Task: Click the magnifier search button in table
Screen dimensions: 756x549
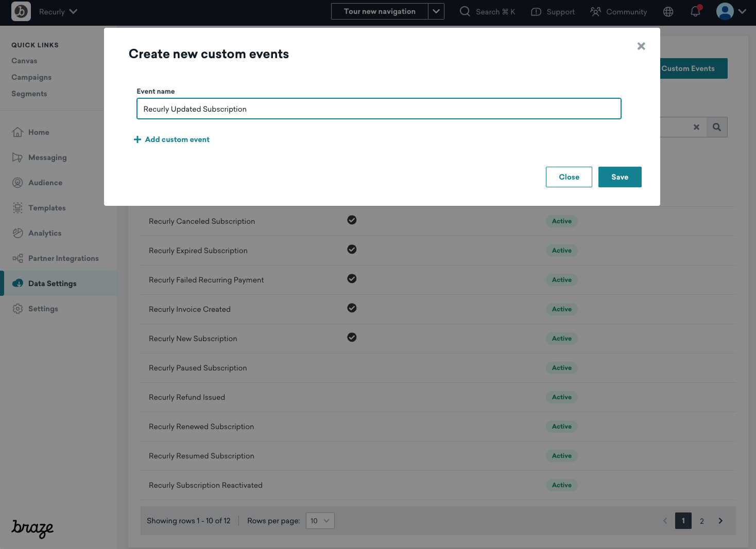Action: 717,127
